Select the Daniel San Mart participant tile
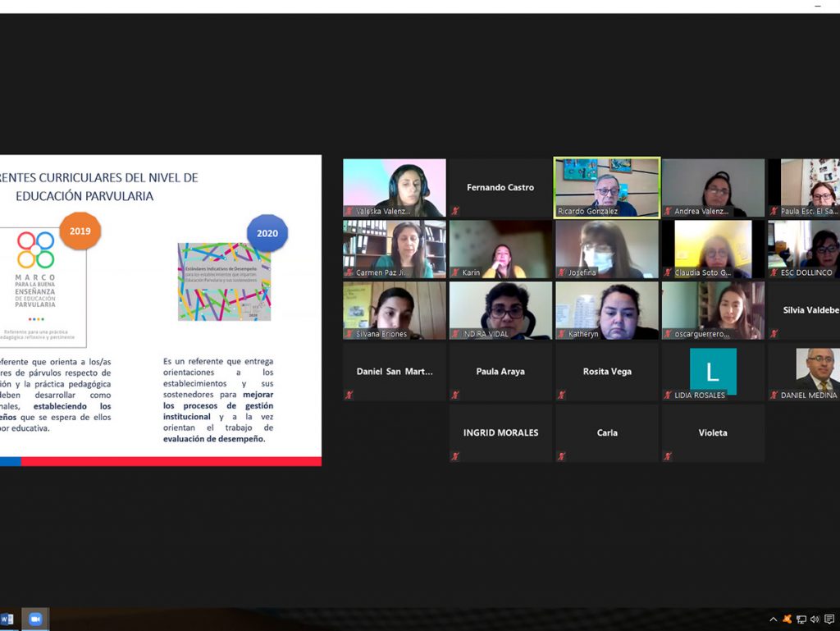This screenshot has height=631, width=840. click(395, 372)
